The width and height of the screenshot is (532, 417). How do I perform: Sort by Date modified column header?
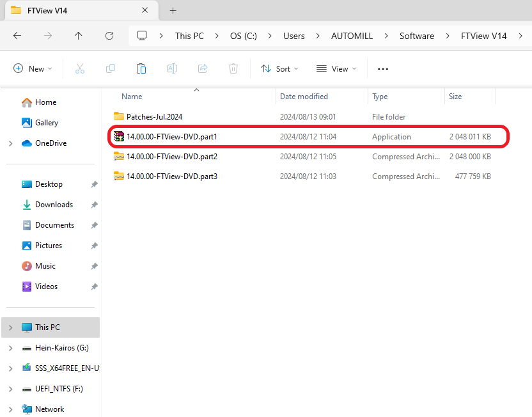304,97
